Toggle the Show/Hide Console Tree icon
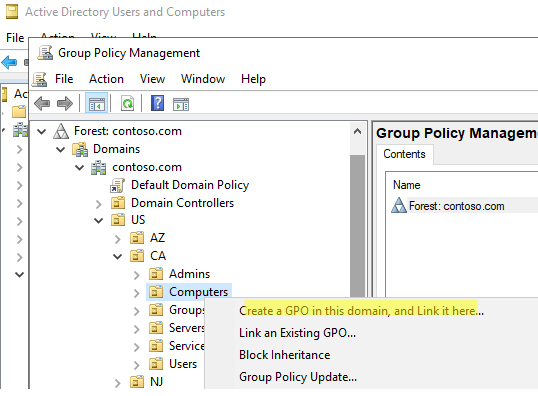This screenshot has height=396, width=538. tap(96, 103)
